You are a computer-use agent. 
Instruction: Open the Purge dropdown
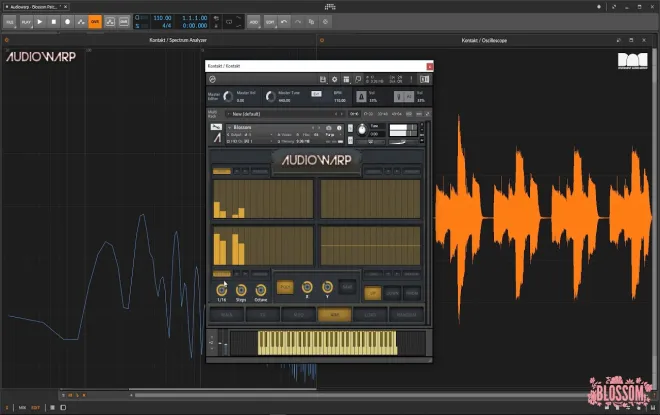[333, 135]
